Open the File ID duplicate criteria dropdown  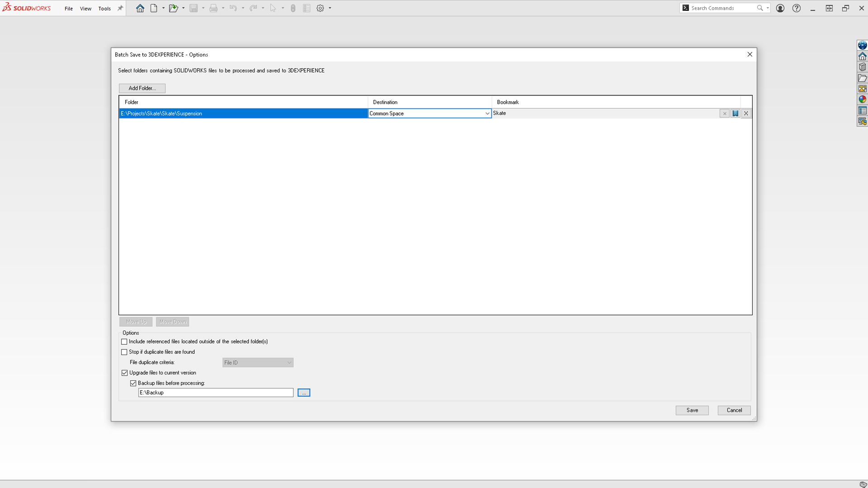pyautogui.click(x=258, y=362)
